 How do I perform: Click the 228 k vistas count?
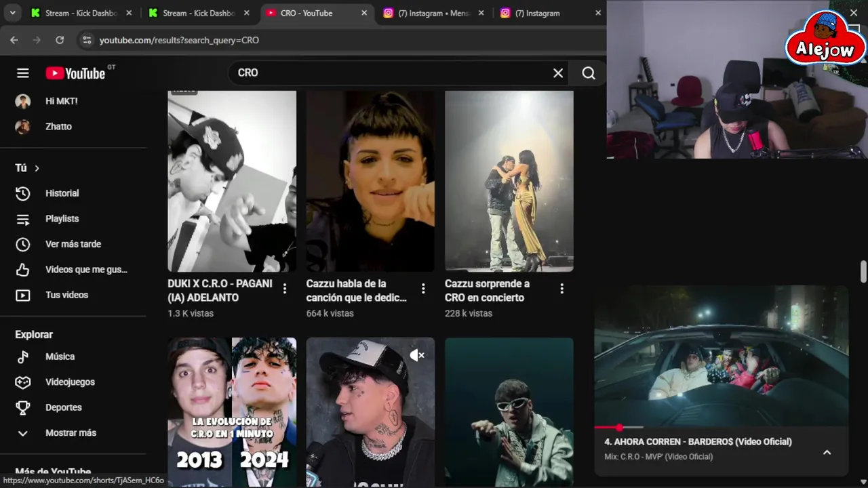click(469, 314)
